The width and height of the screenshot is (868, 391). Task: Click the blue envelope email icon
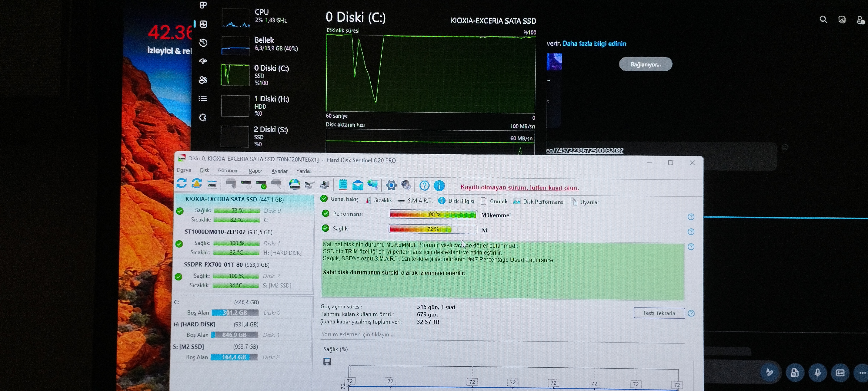click(x=358, y=185)
